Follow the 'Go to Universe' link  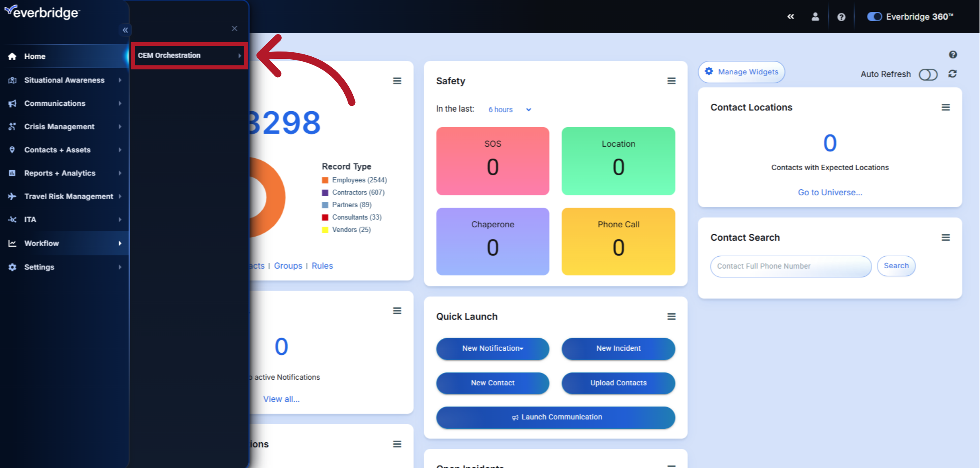pyautogui.click(x=830, y=192)
